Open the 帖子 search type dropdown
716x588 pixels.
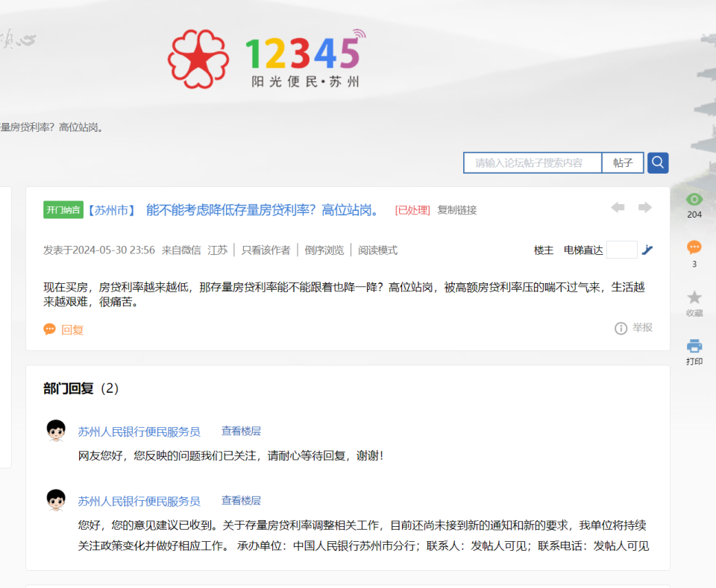point(623,162)
